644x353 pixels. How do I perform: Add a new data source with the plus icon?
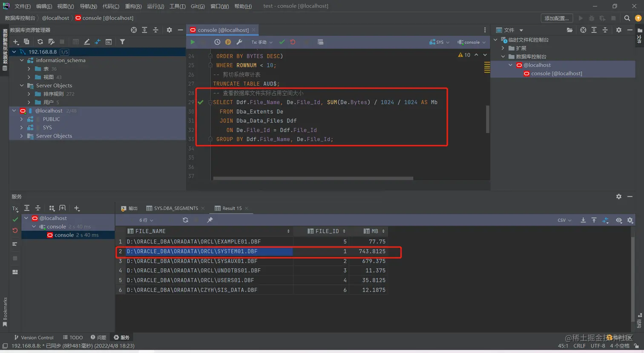point(16,42)
